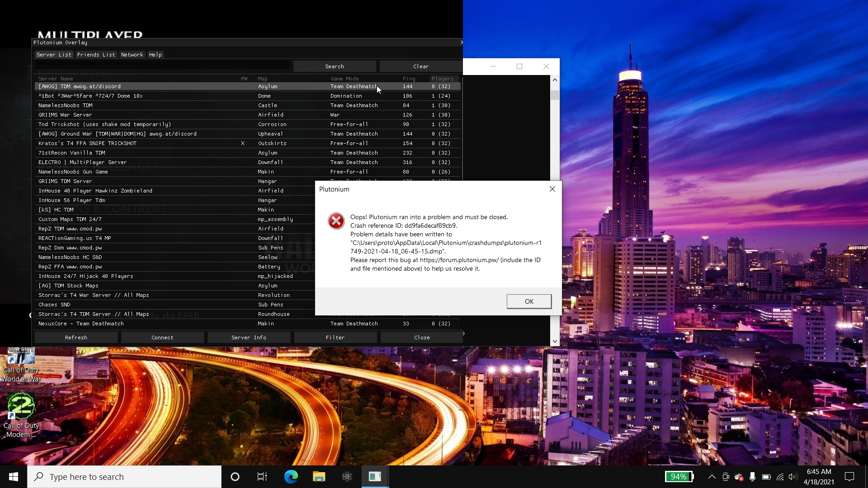Click the server search input field

pos(162,66)
